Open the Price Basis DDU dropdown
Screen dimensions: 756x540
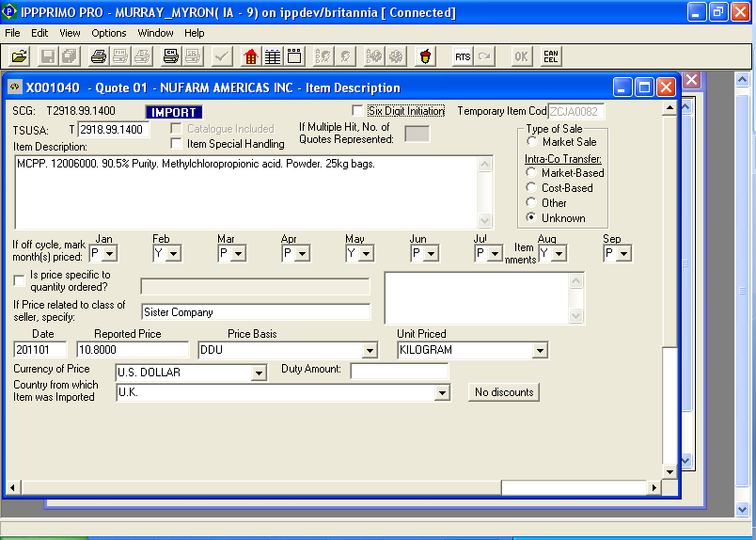(x=370, y=350)
